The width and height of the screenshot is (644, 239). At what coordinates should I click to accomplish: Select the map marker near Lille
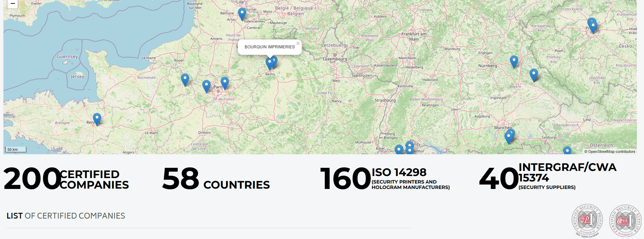click(242, 14)
